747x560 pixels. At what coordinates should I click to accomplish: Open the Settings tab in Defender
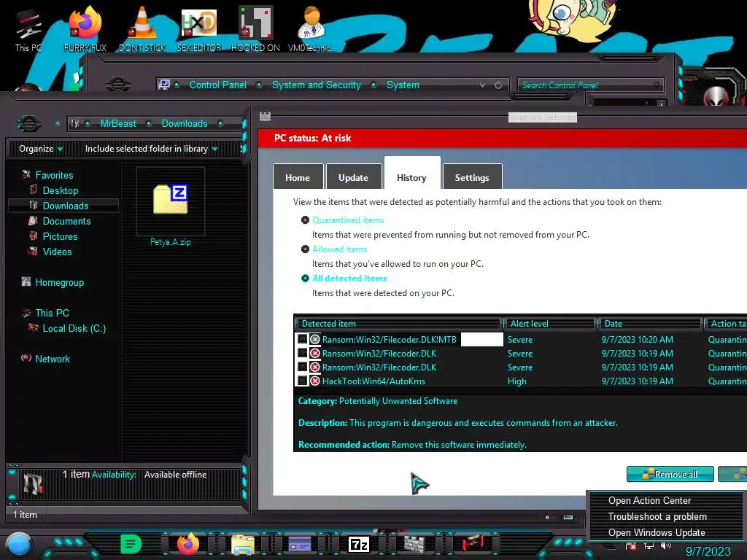pos(472,177)
